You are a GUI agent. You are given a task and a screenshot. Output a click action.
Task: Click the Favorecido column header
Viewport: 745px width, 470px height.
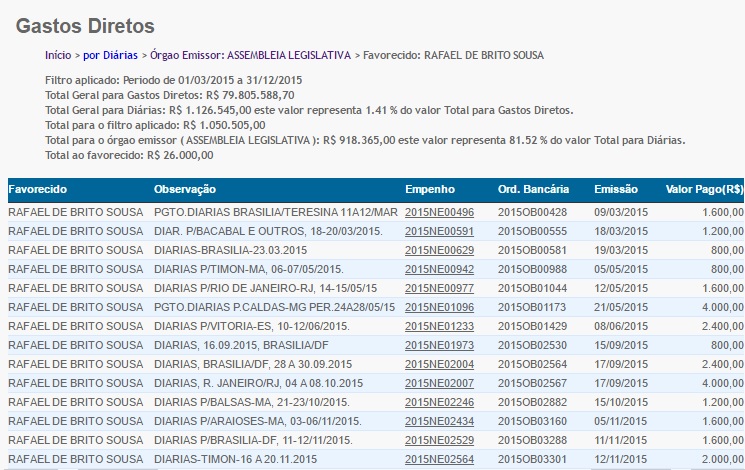point(37,189)
